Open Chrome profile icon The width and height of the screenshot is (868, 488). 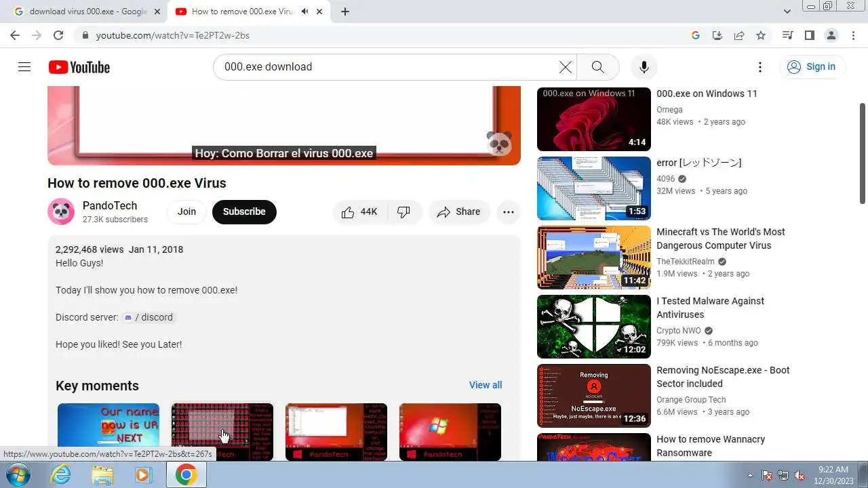831,35
